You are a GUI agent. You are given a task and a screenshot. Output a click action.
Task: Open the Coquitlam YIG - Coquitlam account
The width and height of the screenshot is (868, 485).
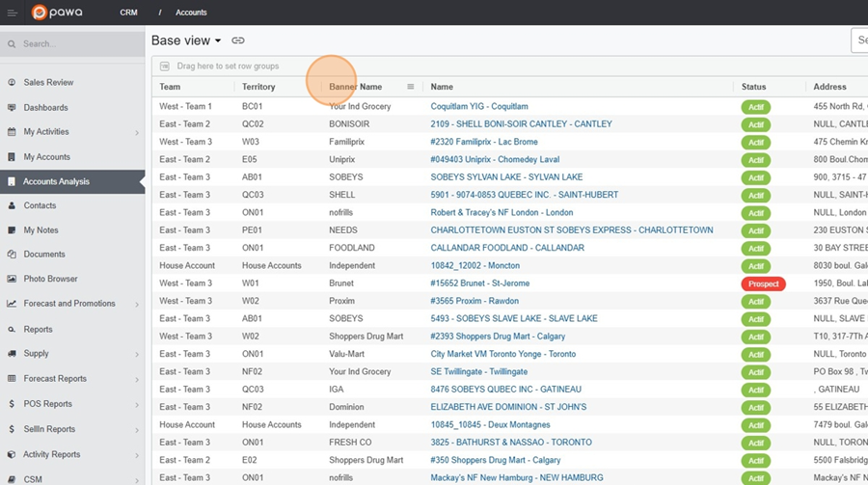click(479, 106)
